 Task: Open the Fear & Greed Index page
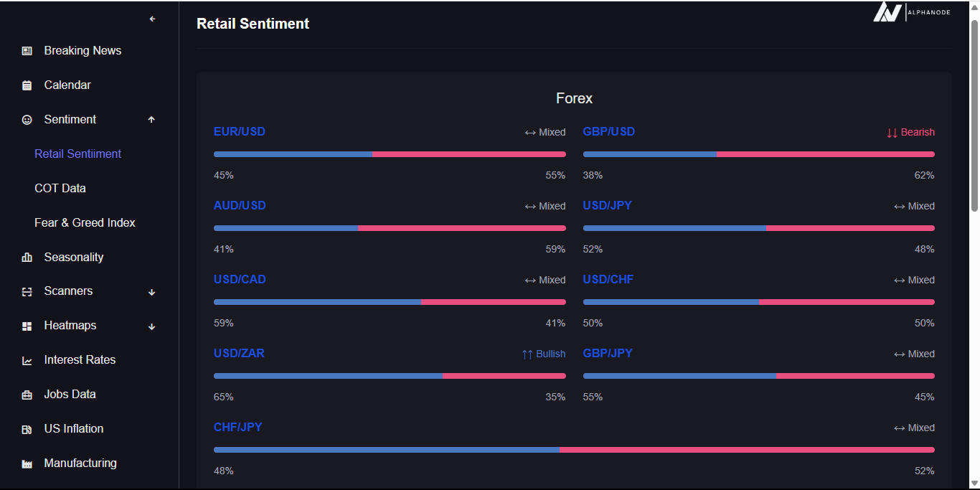pyautogui.click(x=85, y=222)
